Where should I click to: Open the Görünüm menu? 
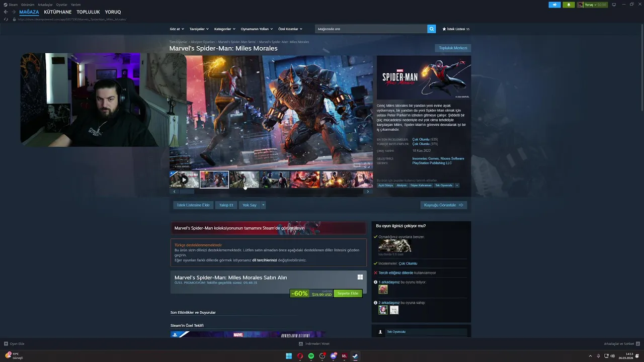tap(28, 5)
